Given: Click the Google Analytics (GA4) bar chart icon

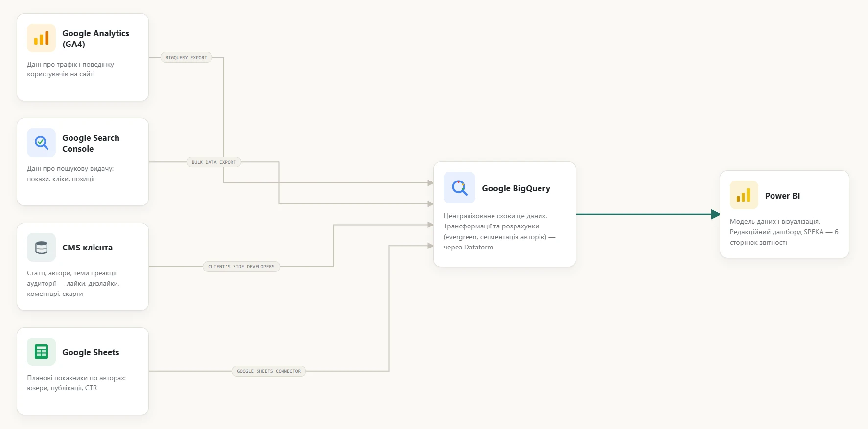Looking at the screenshot, I should 41,38.
